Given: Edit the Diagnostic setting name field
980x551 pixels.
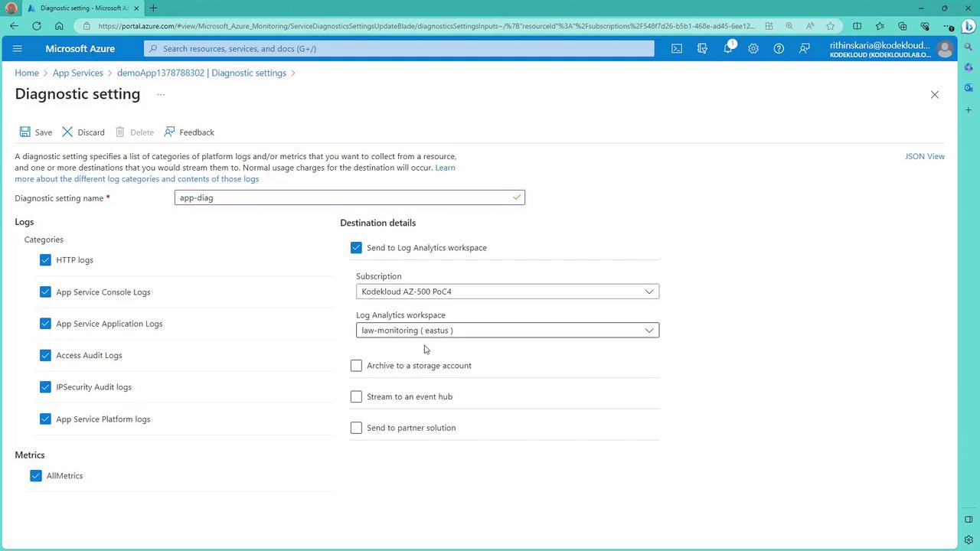Looking at the screenshot, I should click(x=350, y=197).
